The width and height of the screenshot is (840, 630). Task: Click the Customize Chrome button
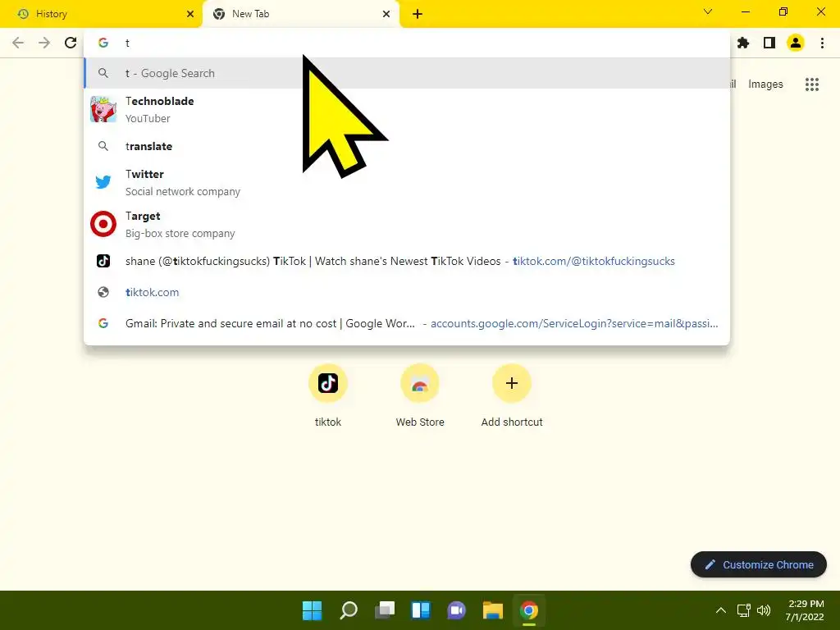click(759, 564)
